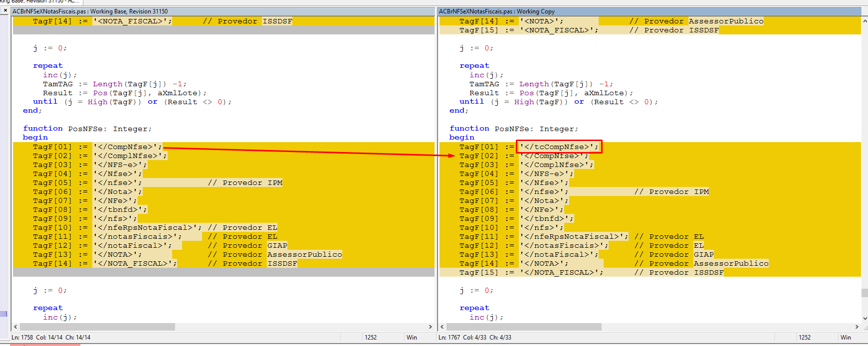The width and height of the screenshot is (868, 346).
Task: Select TagF[14] '</NOTA_FISCAL>' line in Working Base
Action: tap(223, 263)
